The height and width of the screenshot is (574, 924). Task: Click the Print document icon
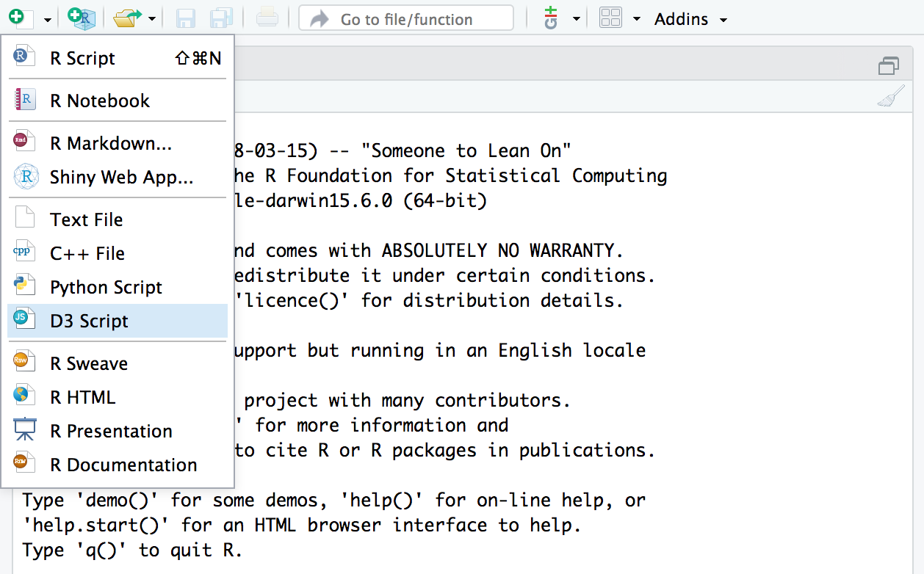point(267,18)
